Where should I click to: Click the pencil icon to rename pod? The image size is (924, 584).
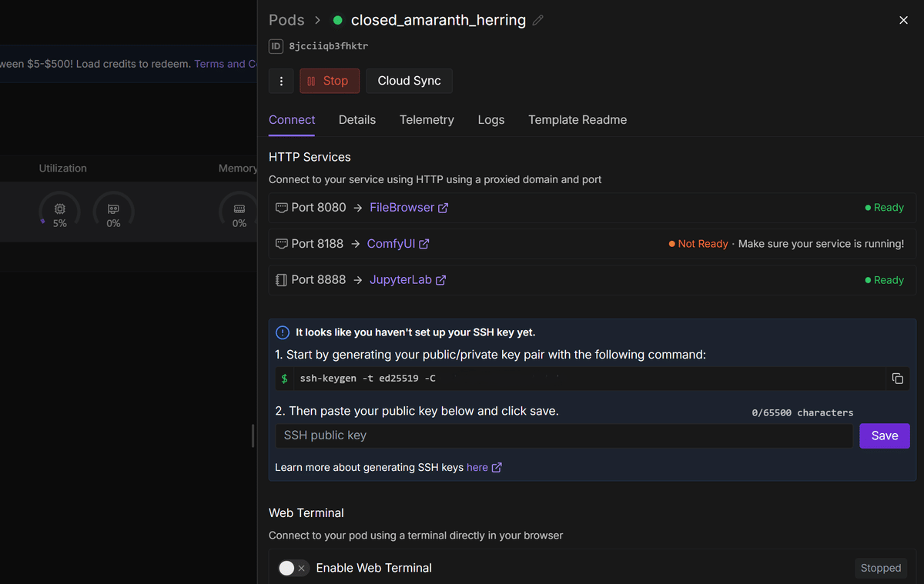click(538, 21)
